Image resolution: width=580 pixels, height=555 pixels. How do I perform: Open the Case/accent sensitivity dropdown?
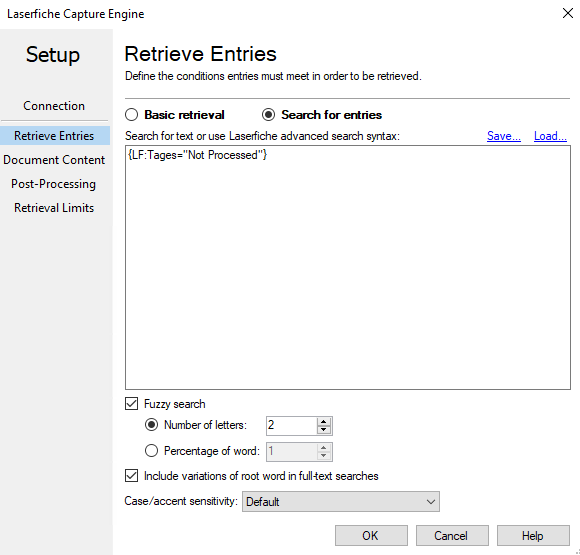point(341,502)
